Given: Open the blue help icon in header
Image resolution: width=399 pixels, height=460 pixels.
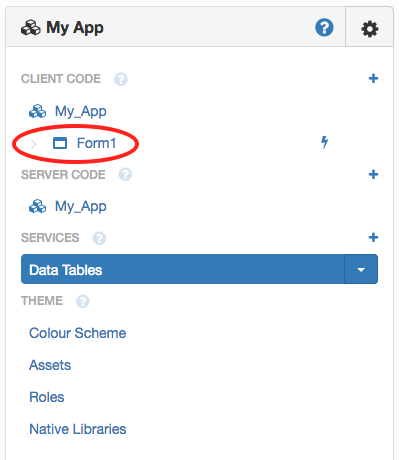Looking at the screenshot, I should pyautogui.click(x=324, y=28).
